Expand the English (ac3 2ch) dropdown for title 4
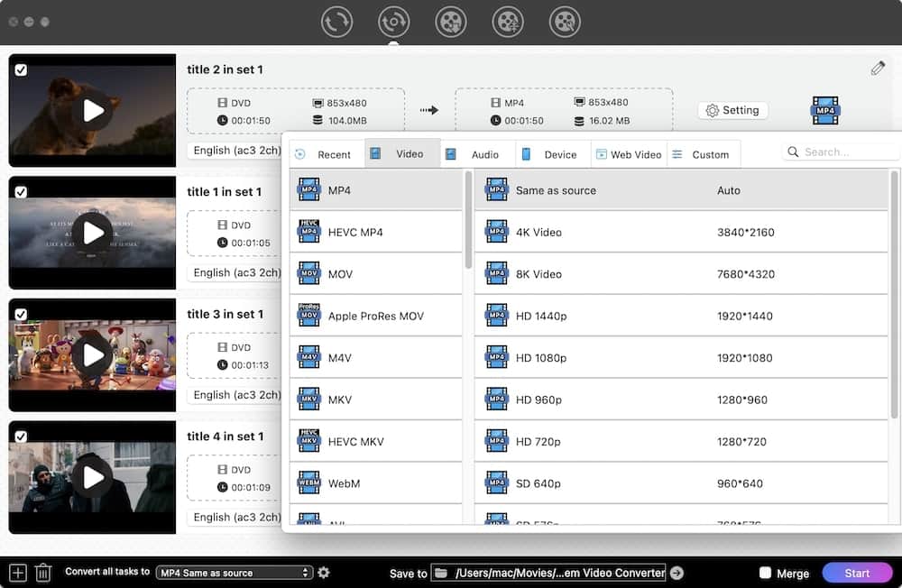This screenshot has width=902, height=588. click(x=236, y=517)
